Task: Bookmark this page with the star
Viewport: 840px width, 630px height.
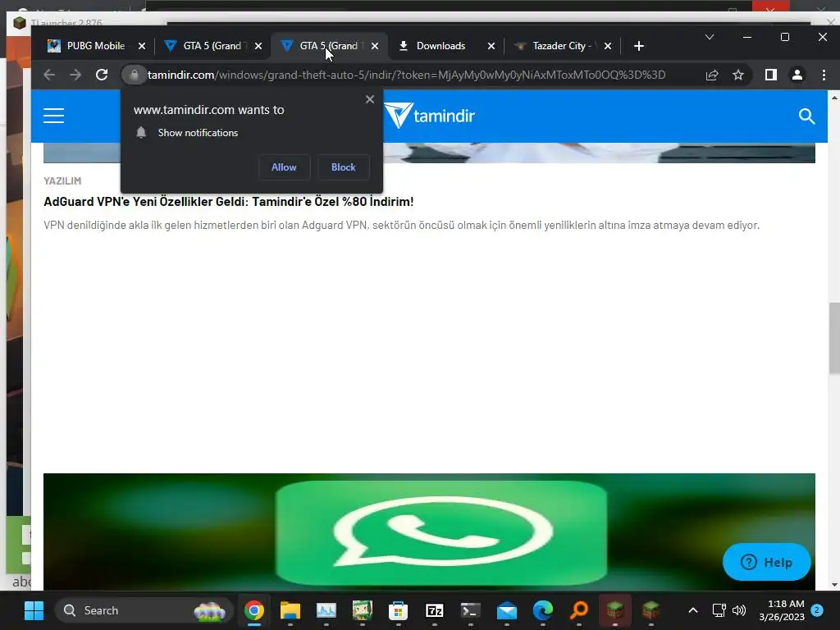Action: (738, 75)
